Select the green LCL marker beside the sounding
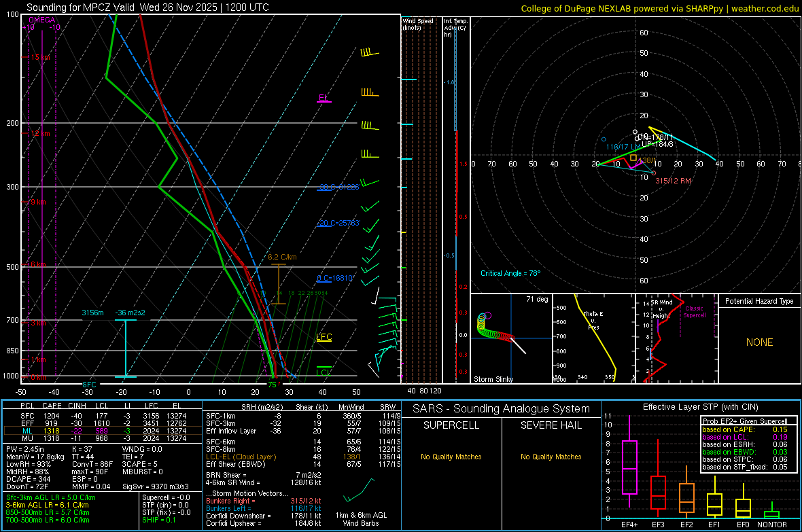Viewport: 802px width, 532px height. click(324, 372)
